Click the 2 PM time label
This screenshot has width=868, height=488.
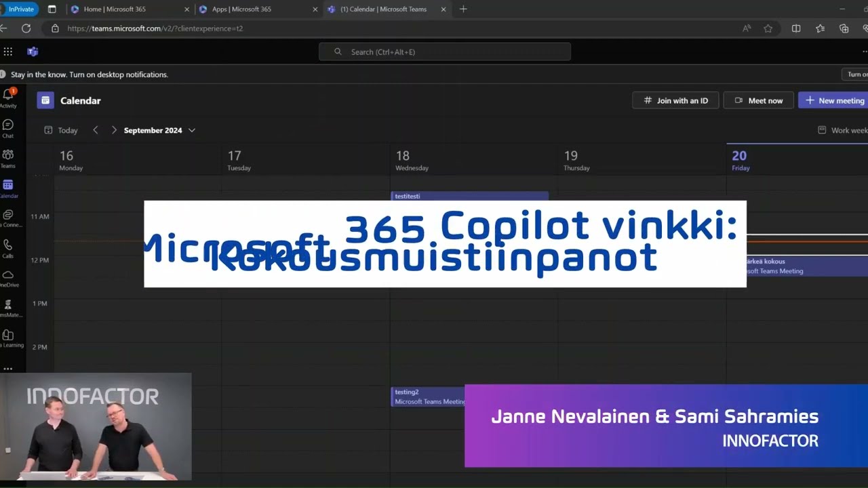pos(40,347)
